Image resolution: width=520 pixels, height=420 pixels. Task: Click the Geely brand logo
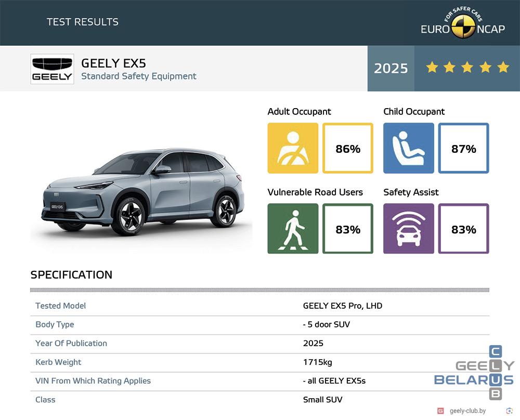click(x=52, y=69)
